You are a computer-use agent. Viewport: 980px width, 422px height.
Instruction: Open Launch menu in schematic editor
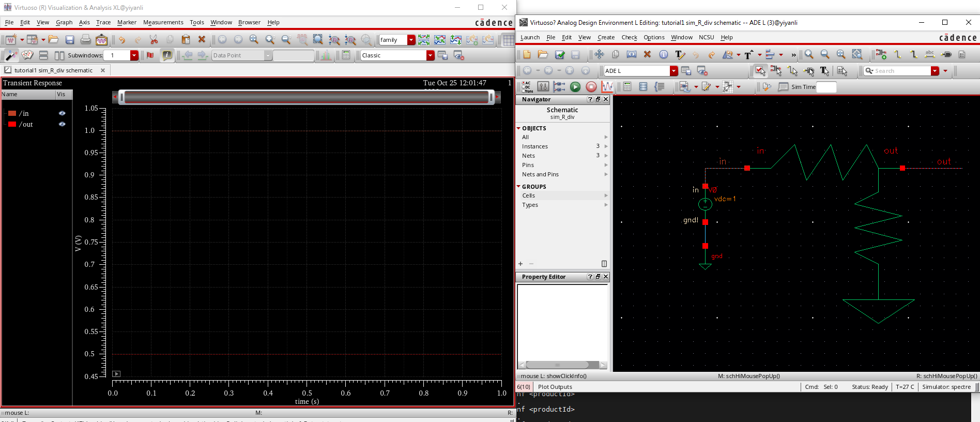pyautogui.click(x=530, y=37)
